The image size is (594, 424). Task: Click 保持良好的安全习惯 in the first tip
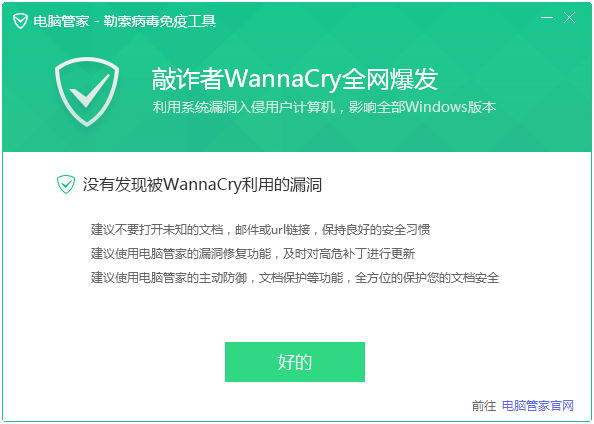376,230
